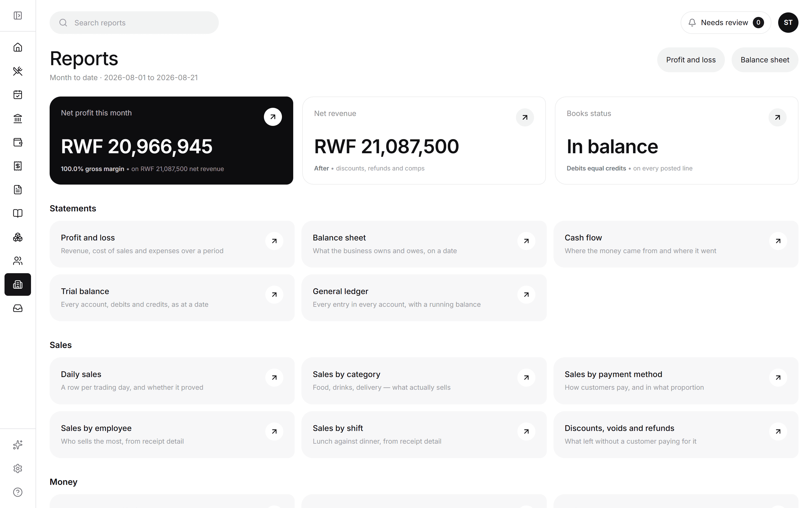The width and height of the screenshot is (812, 508).
Task: Click the Month to date range text
Action: pyautogui.click(x=124, y=78)
